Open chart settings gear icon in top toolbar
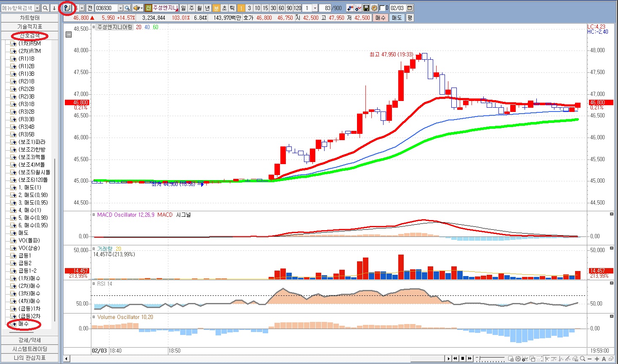Viewport: 618px width, 364px height. coord(374,8)
